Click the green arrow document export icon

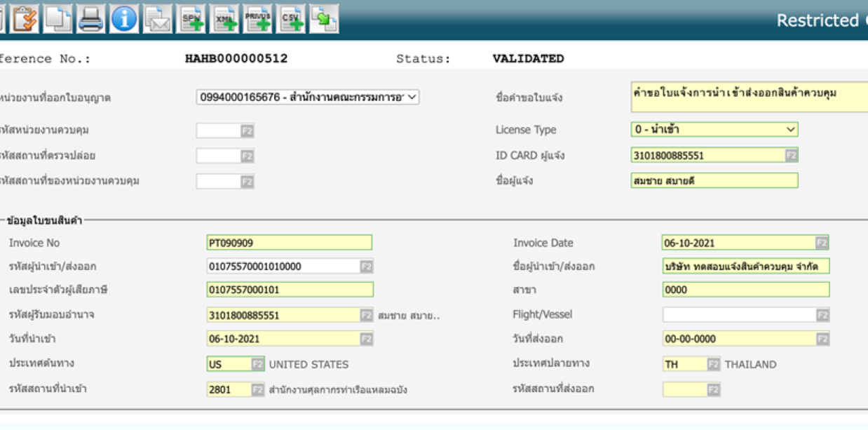(324, 19)
